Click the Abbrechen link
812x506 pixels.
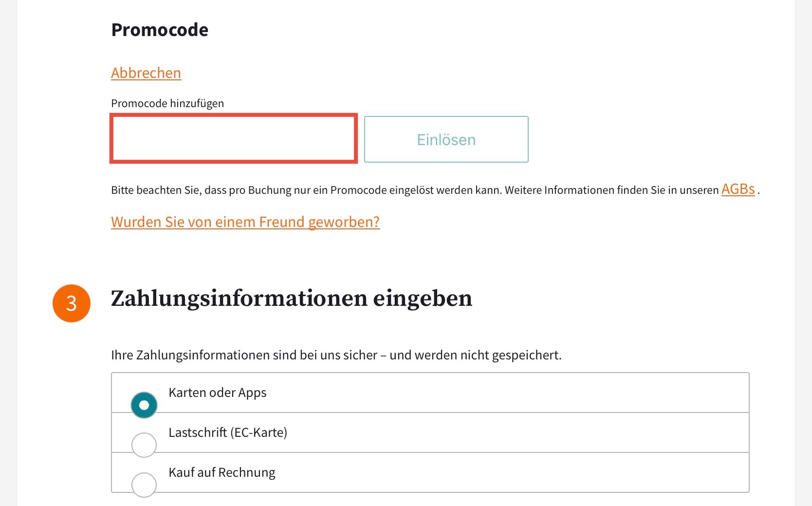coord(146,73)
